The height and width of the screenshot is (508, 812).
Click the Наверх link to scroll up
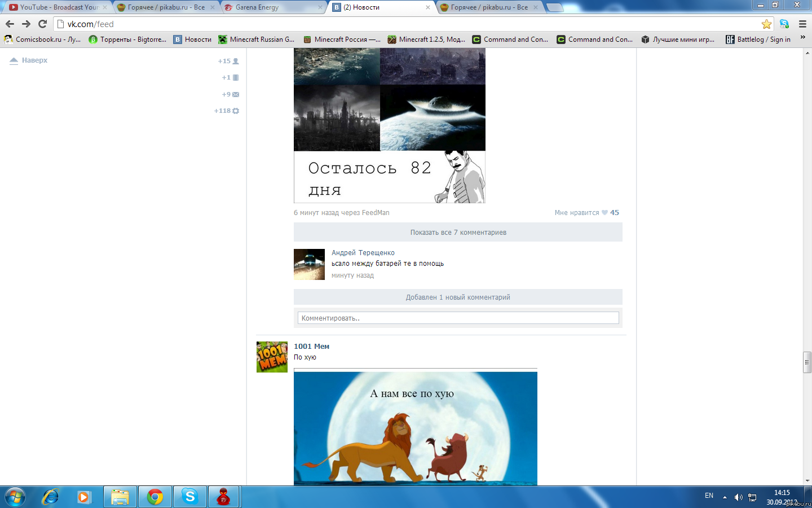pos(34,60)
